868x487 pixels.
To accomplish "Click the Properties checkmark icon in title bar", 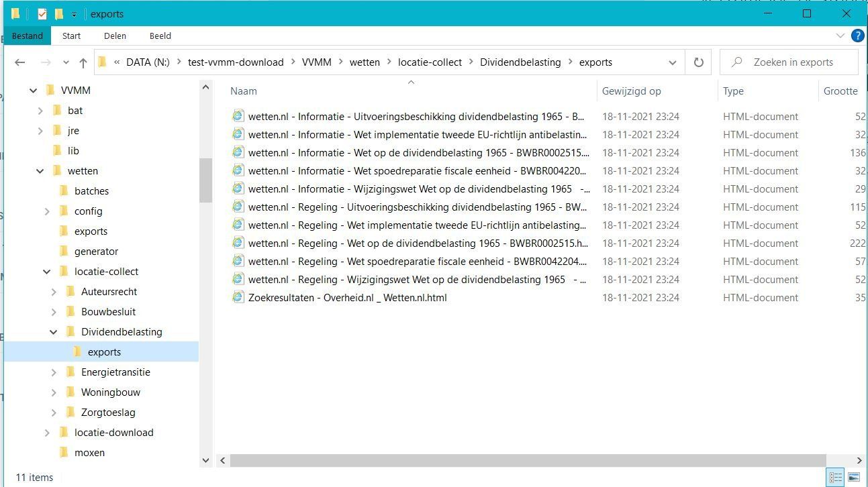I will click(42, 14).
